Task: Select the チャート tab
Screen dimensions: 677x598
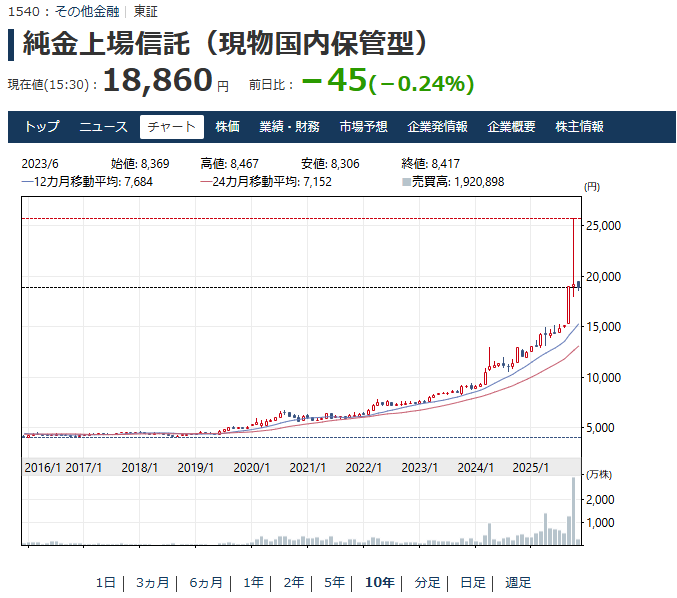Action: coord(172,127)
